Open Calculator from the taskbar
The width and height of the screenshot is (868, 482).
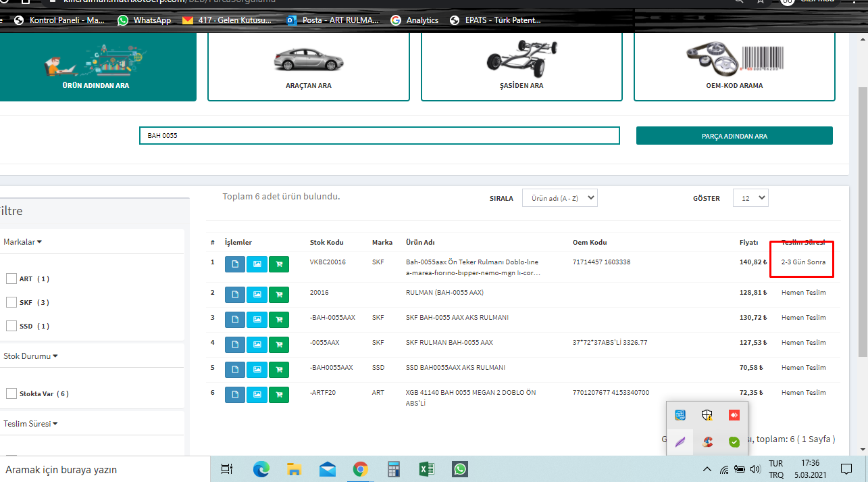(x=393, y=469)
